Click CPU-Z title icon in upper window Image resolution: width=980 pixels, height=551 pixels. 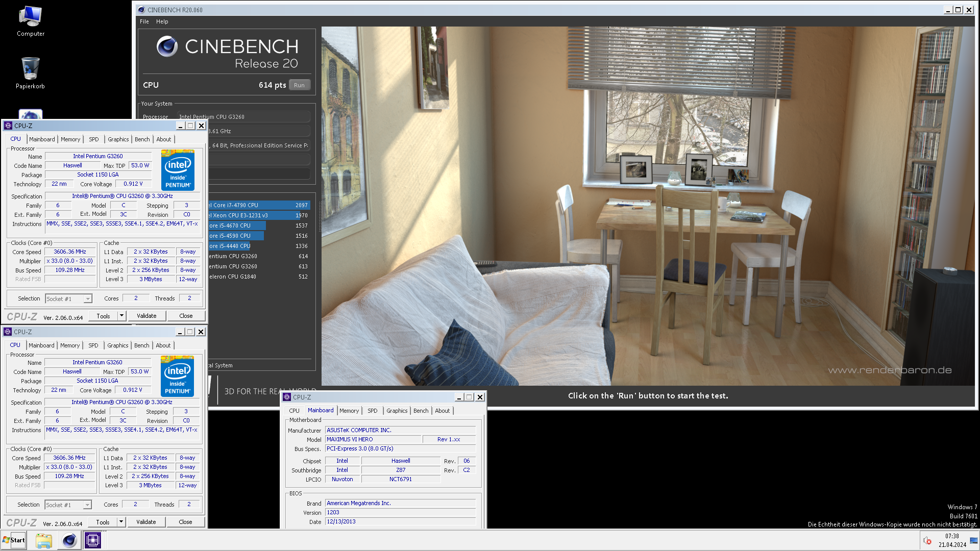click(x=8, y=126)
